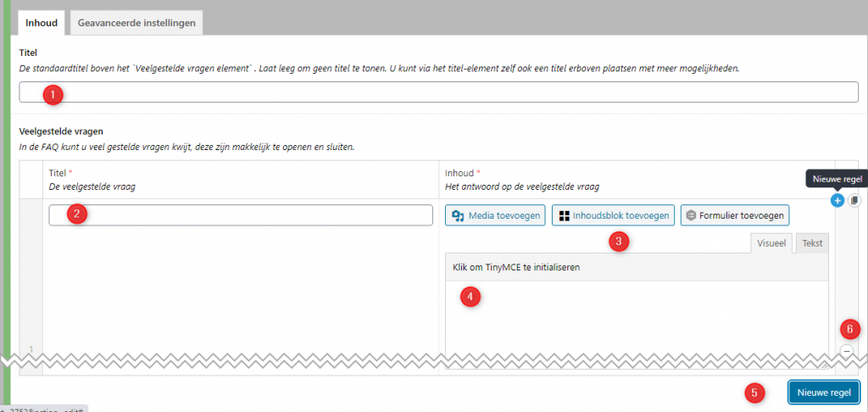868x412 pixels.
Task: Switch editor to Tekst mode
Action: pos(812,243)
